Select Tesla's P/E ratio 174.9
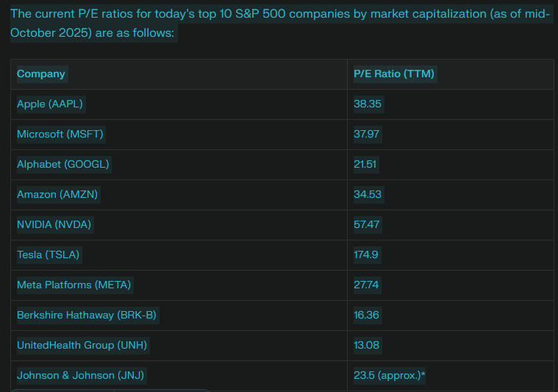 pos(366,254)
